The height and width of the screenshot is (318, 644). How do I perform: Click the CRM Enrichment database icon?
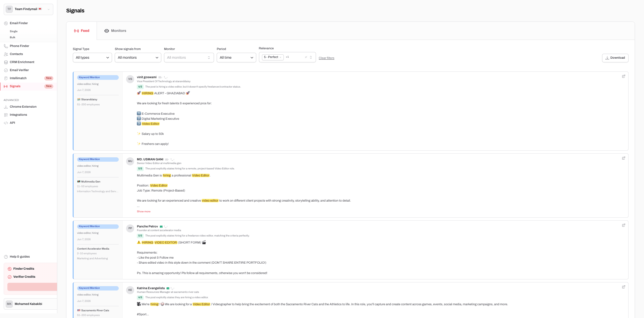pyautogui.click(x=6, y=62)
